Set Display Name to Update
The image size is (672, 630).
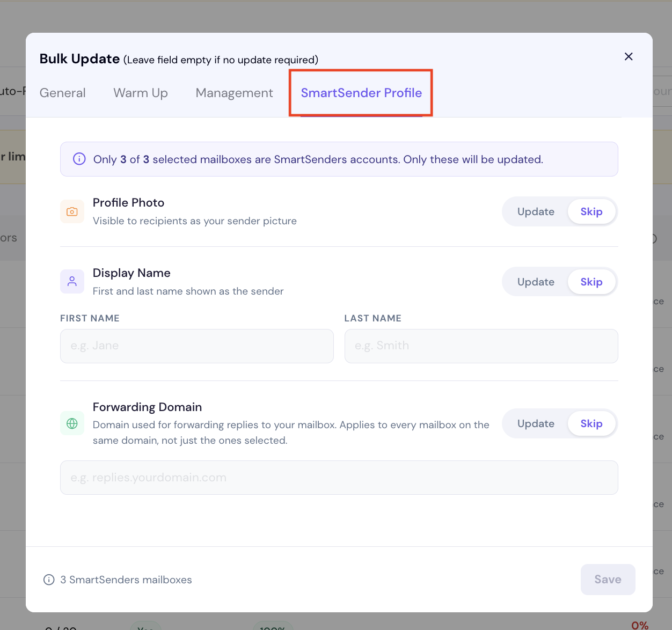[x=536, y=282]
